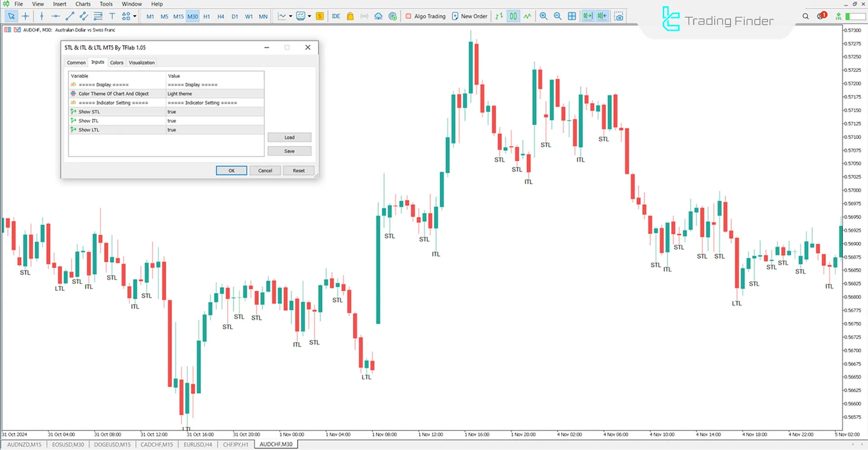Switch to the Colors tab
This screenshot has width=868, height=450.
point(117,63)
